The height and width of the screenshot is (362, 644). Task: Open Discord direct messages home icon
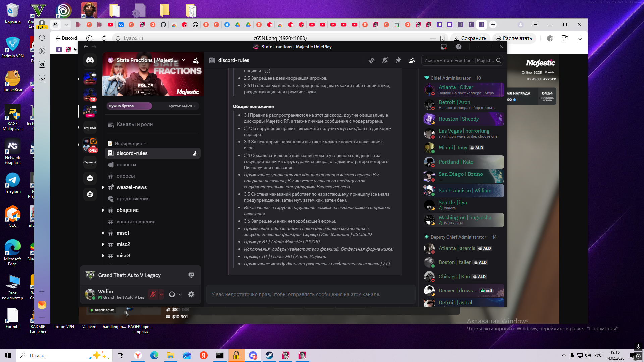pos(90,60)
